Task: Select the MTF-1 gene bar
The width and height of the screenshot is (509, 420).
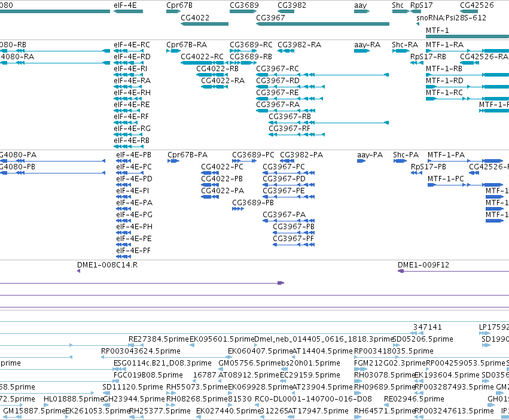Action: pyautogui.click(x=468, y=36)
